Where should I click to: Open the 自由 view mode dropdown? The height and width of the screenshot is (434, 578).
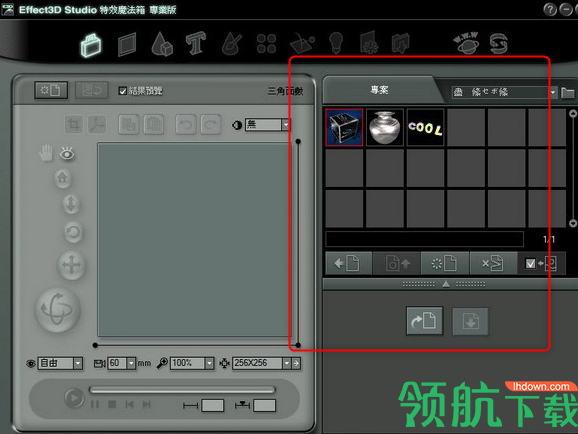tap(60, 364)
